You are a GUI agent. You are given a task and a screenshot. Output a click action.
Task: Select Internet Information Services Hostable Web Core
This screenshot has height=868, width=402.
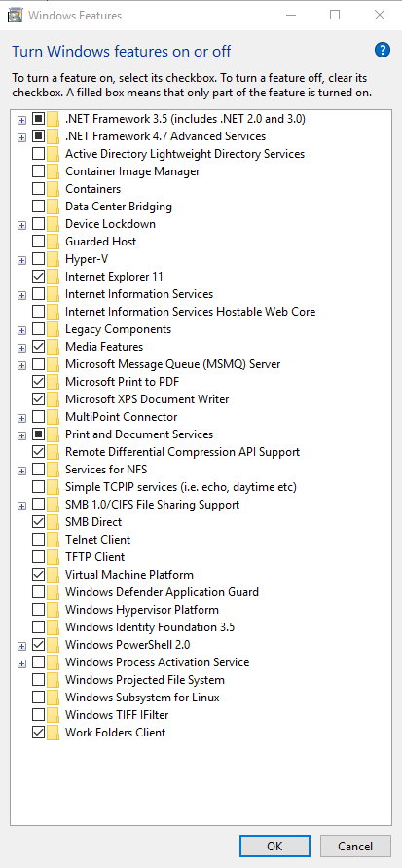190,312
